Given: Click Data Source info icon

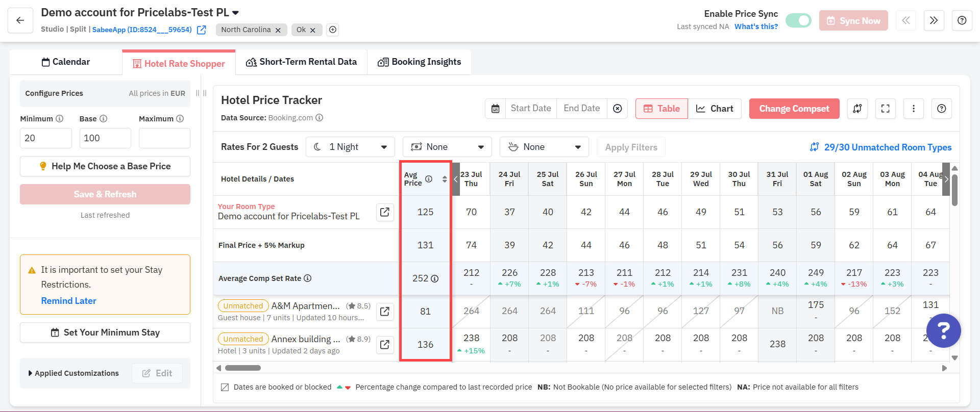Looking at the screenshot, I should click(x=320, y=118).
